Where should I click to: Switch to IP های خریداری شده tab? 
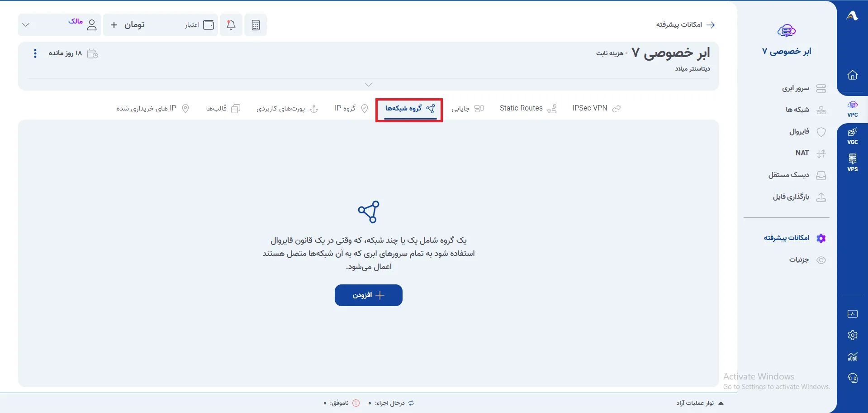pos(152,109)
